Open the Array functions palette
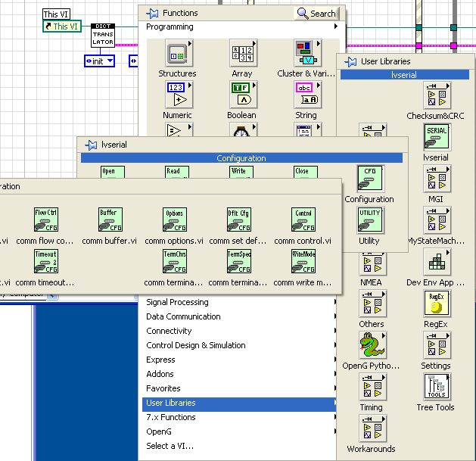The image size is (476, 461). [244, 53]
